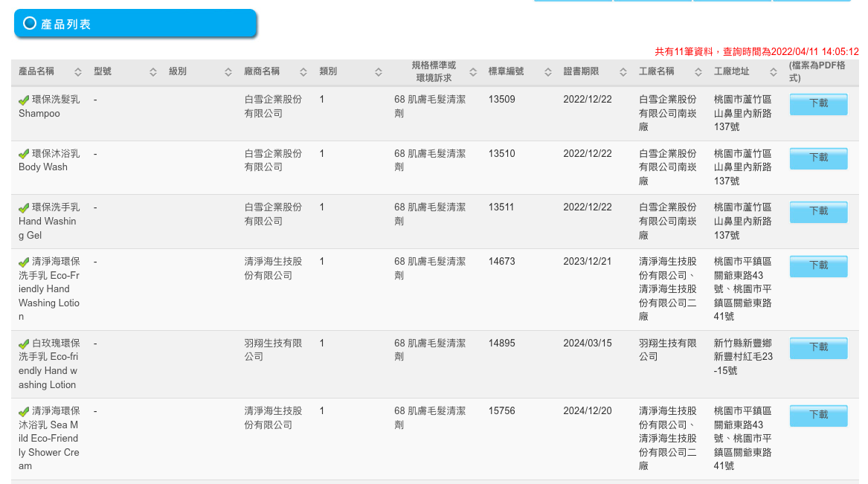The width and height of the screenshot is (868, 484).
Task: Sort by 規格標準或環境訴求 column arrows
Action: point(473,72)
